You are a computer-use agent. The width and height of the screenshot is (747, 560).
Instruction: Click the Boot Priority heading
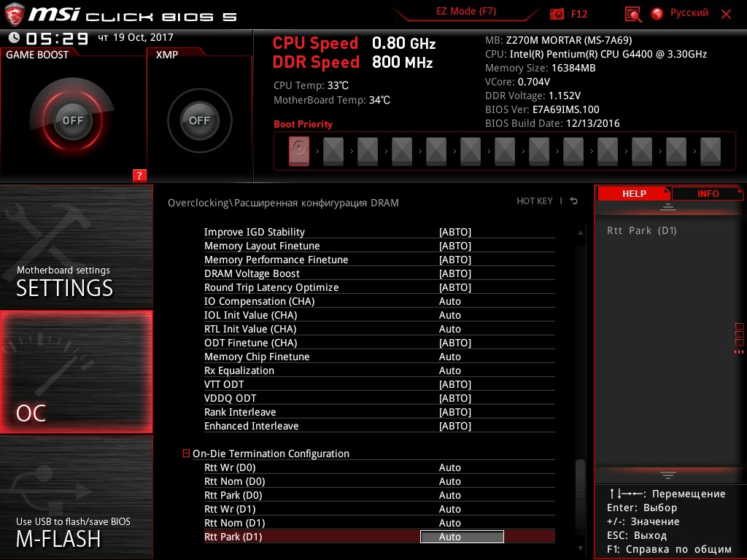click(x=303, y=124)
